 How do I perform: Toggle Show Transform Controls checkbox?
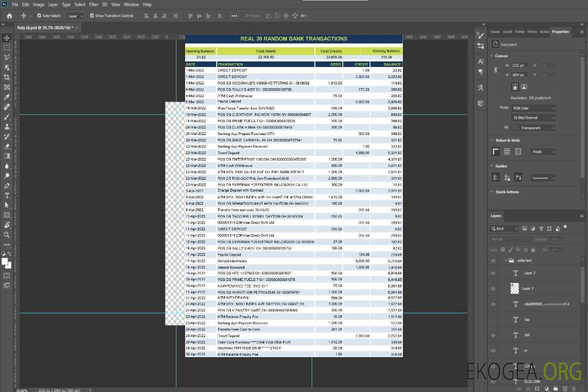(x=92, y=16)
